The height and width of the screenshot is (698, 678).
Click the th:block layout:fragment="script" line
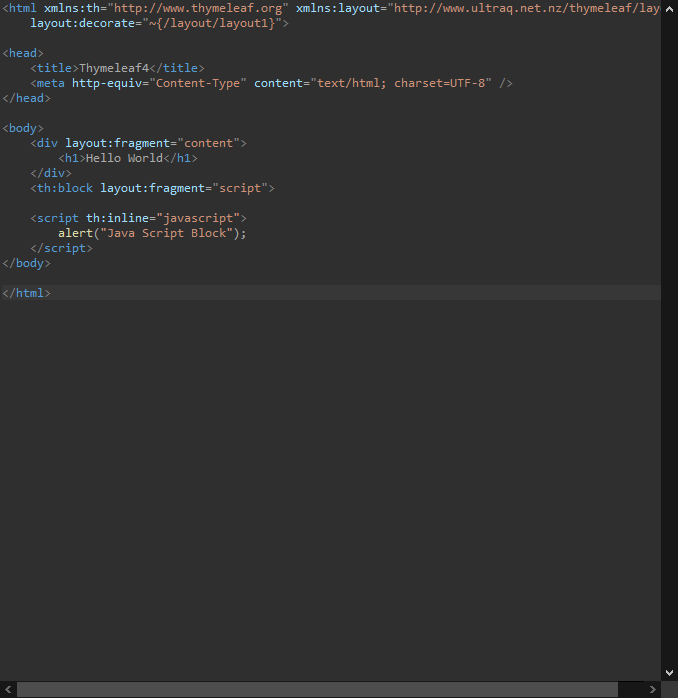[152, 188]
